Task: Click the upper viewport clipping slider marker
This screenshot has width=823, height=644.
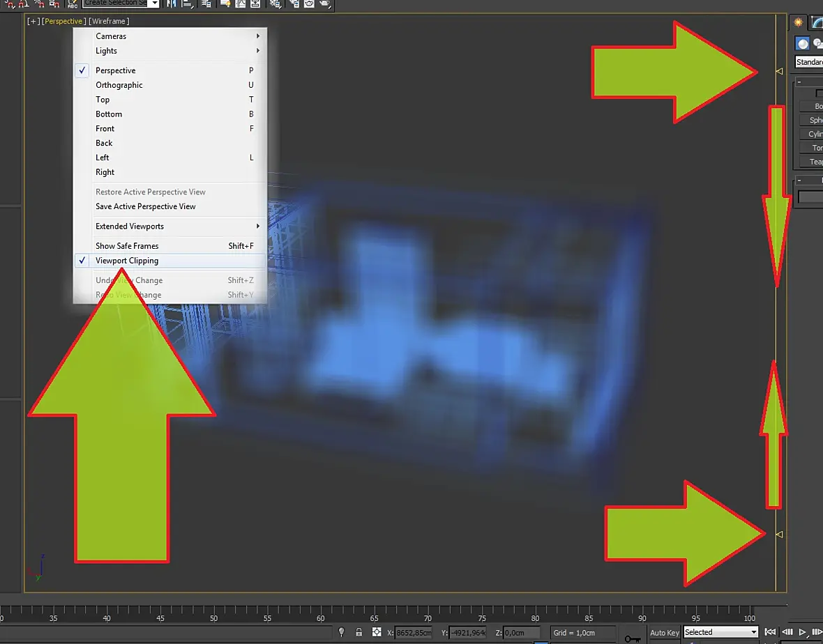Action: point(780,71)
